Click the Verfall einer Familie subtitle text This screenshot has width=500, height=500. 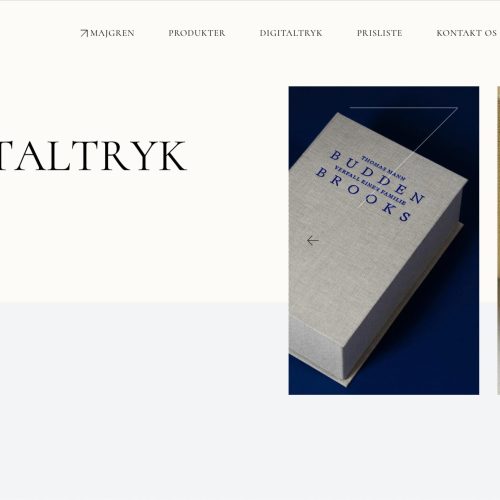click(x=370, y=185)
